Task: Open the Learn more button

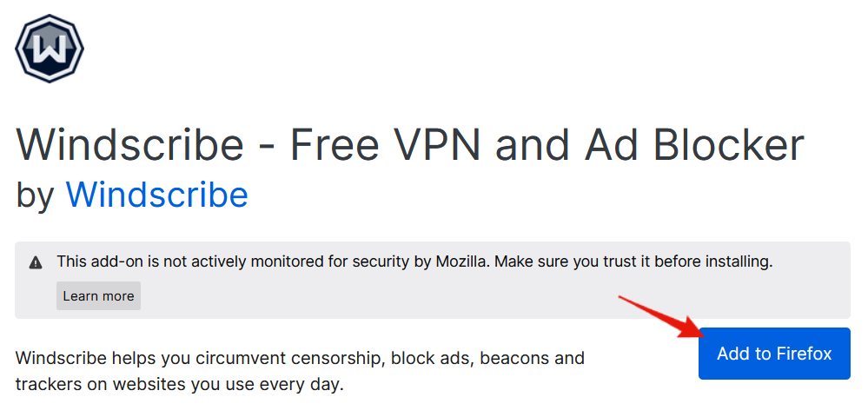Action: (x=98, y=296)
